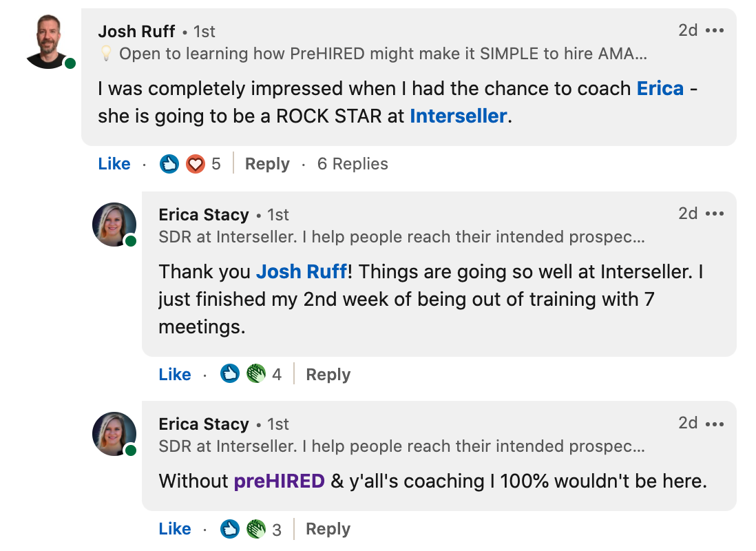Click thumbs-up reaction icon under Josh's comment
The image size is (756, 551).
coord(169,164)
